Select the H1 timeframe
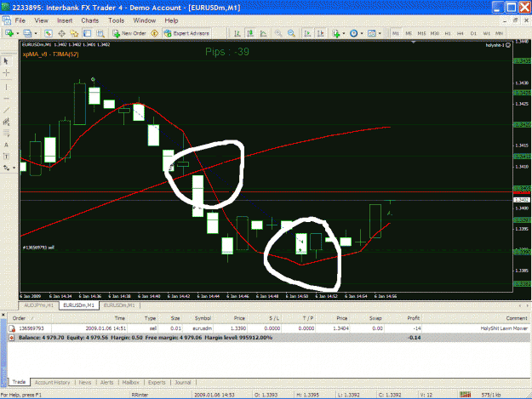 pos(448,33)
